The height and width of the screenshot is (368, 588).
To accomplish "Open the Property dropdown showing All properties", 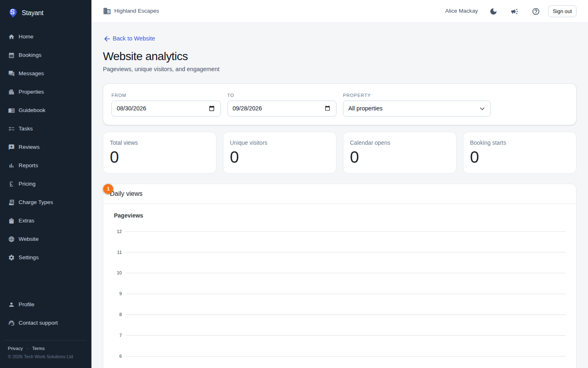I will click(x=416, y=108).
